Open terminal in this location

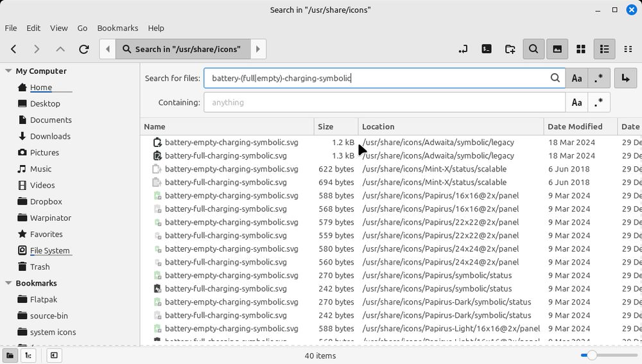point(487,49)
